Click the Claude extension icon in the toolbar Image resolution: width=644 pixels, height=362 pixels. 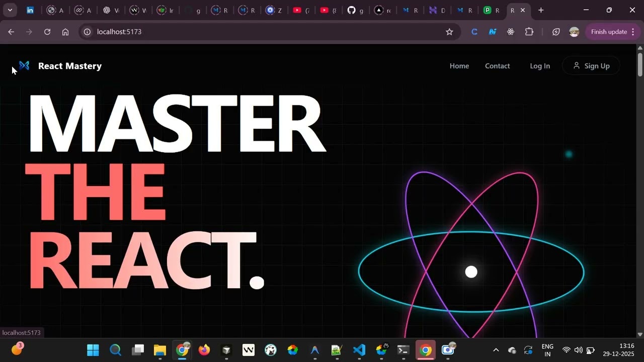(x=473, y=32)
